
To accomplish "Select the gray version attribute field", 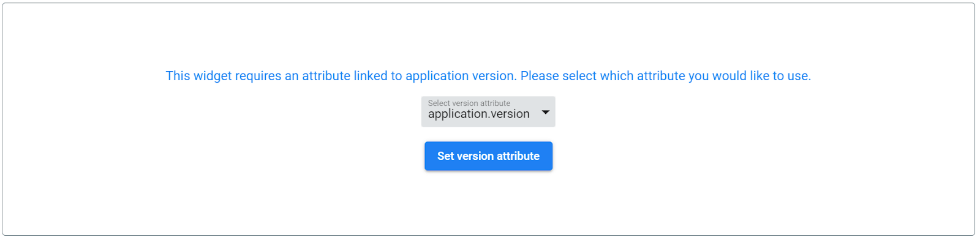I will click(x=488, y=111).
